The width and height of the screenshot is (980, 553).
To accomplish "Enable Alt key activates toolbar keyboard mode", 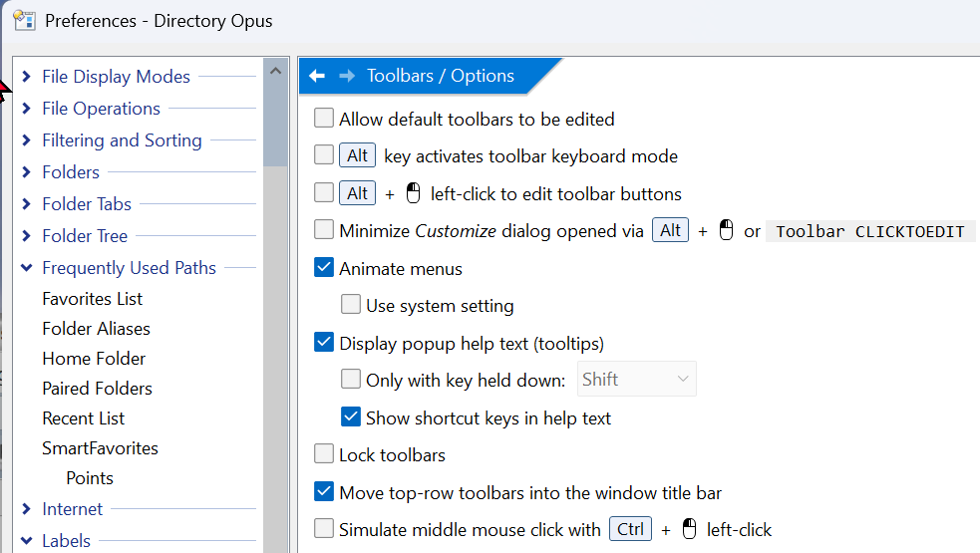I will click(324, 155).
